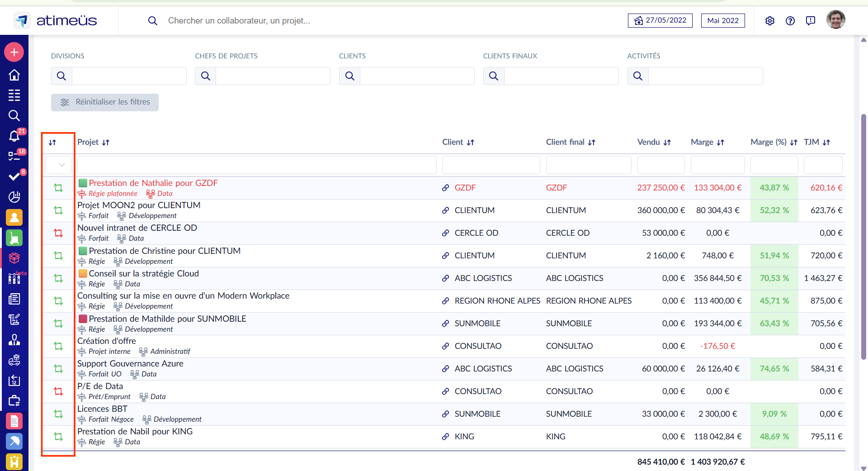This screenshot has height=471, width=868.
Task: Open link icon for KING client row
Action: [x=446, y=437]
